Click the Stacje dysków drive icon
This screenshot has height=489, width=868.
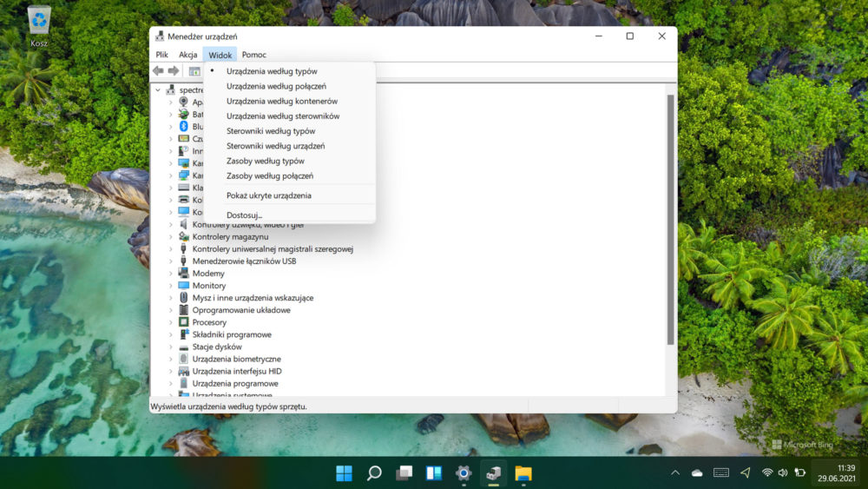184,347
